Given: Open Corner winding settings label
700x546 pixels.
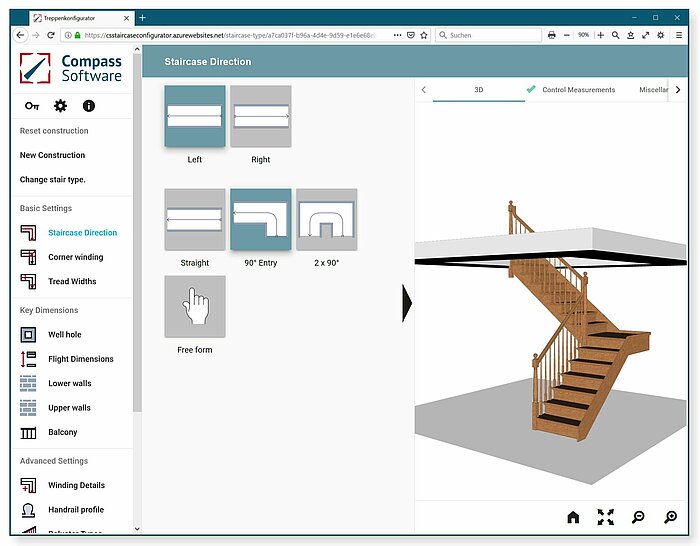Looking at the screenshot, I should pyautogui.click(x=75, y=257).
